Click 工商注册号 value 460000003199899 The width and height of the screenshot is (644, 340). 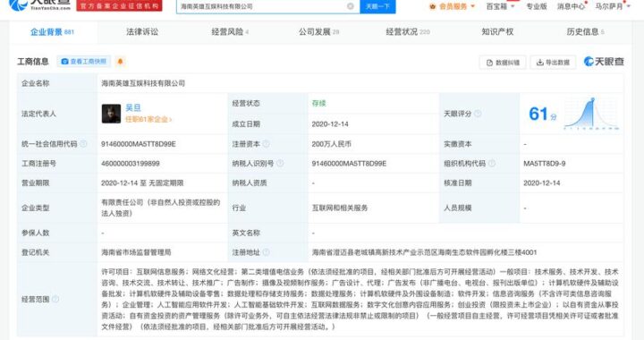(x=131, y=164)
